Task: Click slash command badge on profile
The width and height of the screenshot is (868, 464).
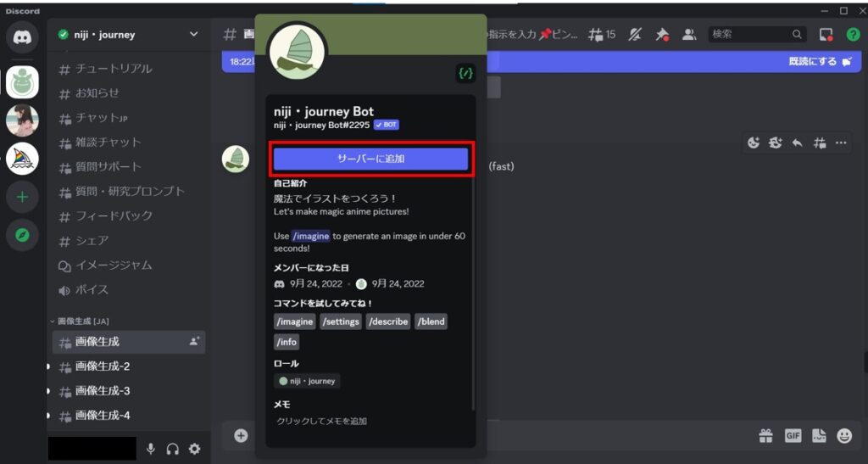Action: coord(465,73)
